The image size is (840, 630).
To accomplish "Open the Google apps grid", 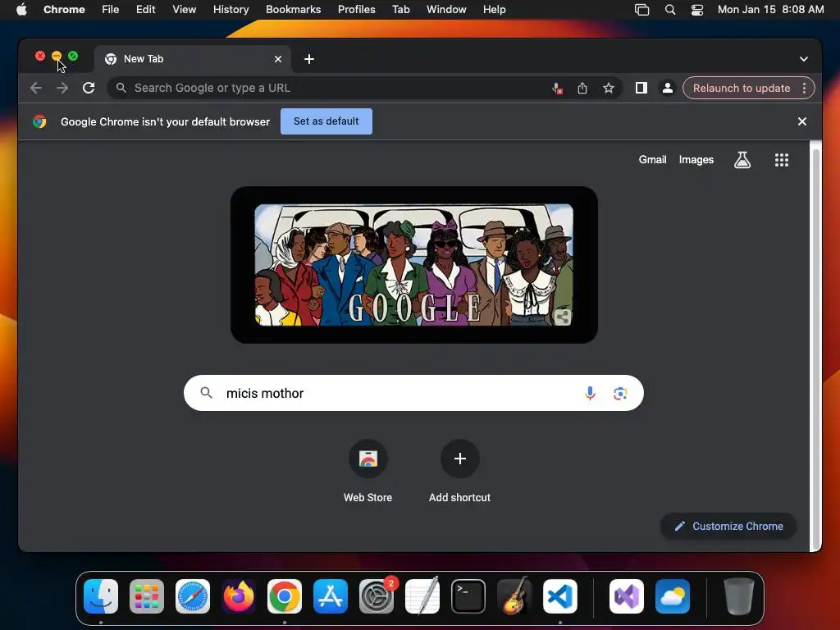I will click(782, 160).
